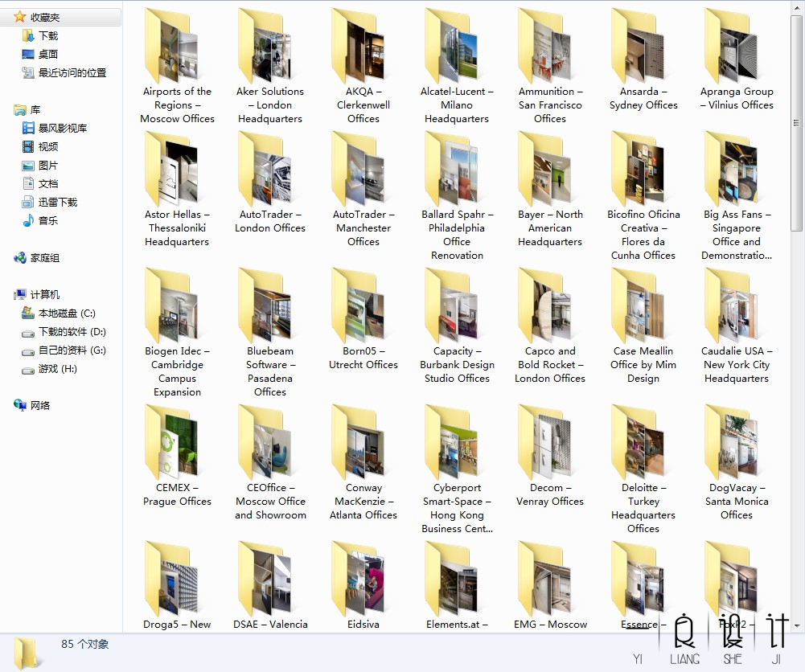The image size is (805, 672).
Task: Open 下载的软件 (D:) drive
Action: pos(64,331)
